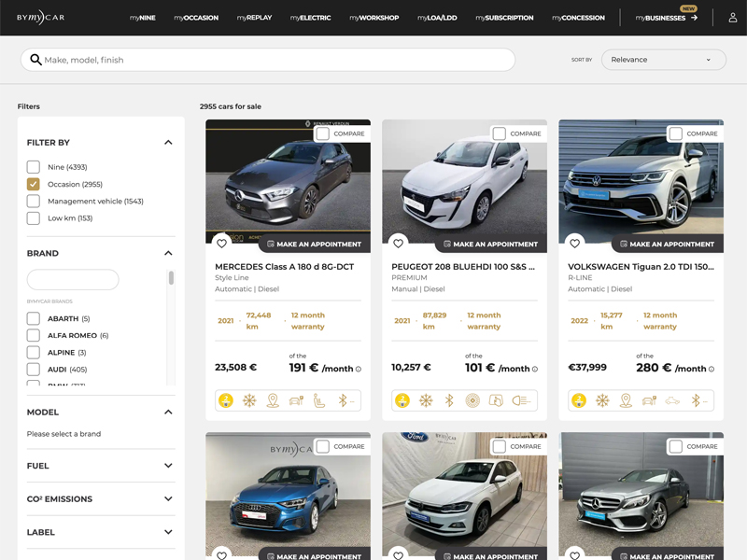Click GPS location icon on Mercedes card

point(273,400)
